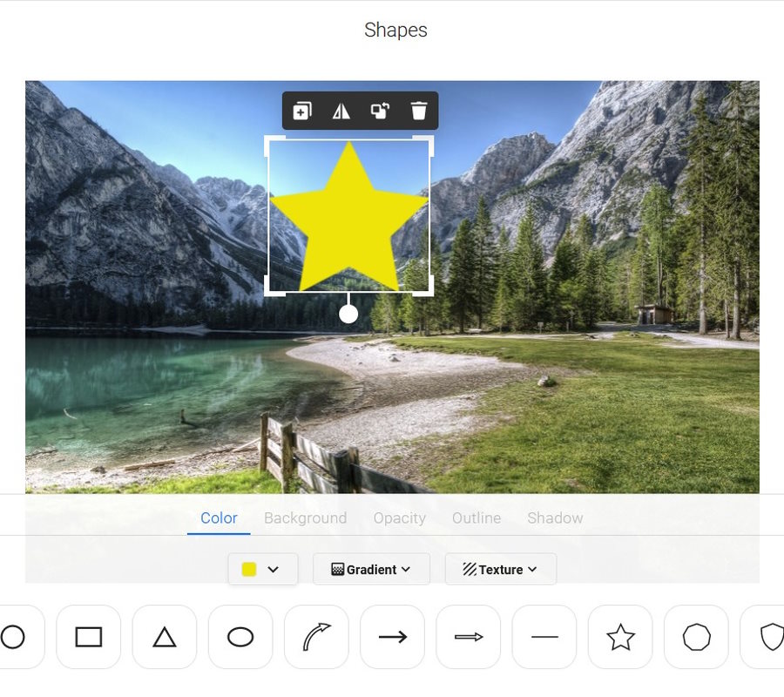Viewport: 784px width, 697px height.
Task: Pick the solid arrow shape
Action: 392,638
